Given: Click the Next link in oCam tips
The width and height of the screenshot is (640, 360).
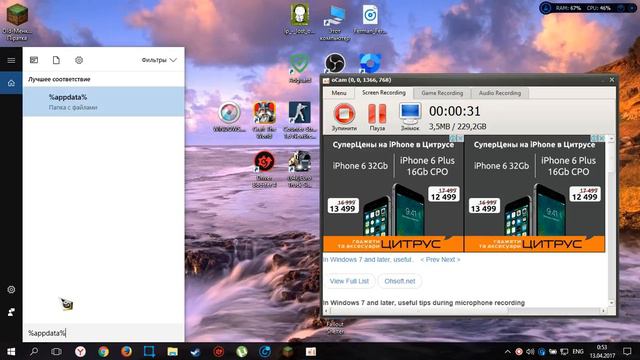Looking at the screenshot, I should click(x=451, y=260).
